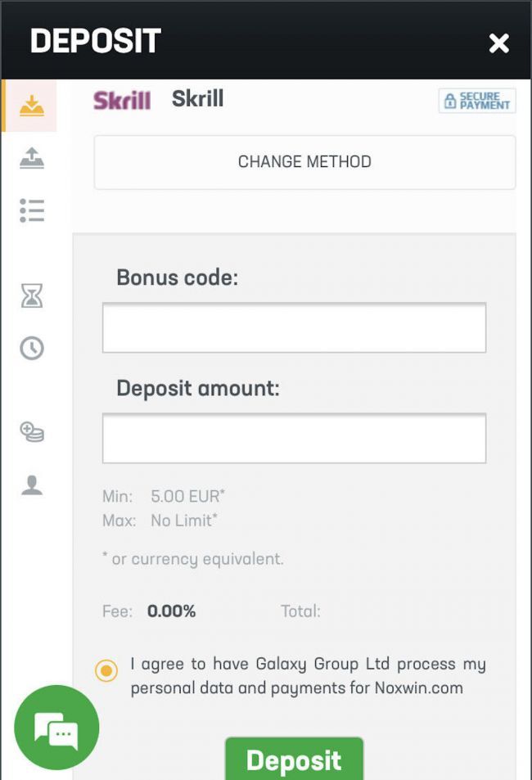This screenshot has height=780, width=532.
Task: Open the transaction list icon
Action: (x=31, y=210)
